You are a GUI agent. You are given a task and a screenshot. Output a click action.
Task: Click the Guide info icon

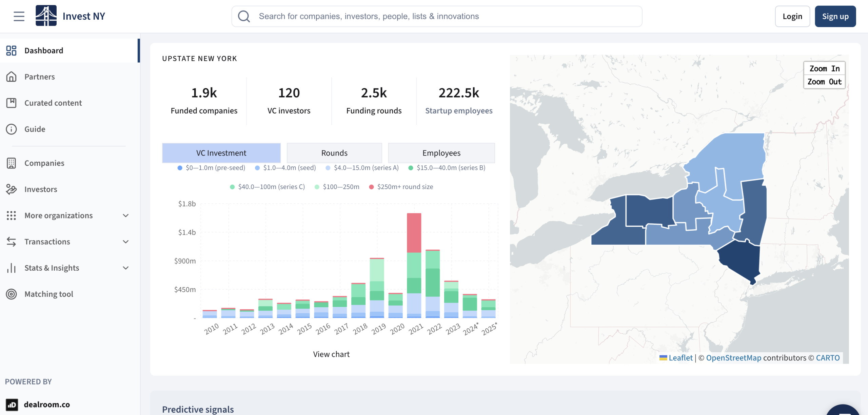[x=11, y=129]
